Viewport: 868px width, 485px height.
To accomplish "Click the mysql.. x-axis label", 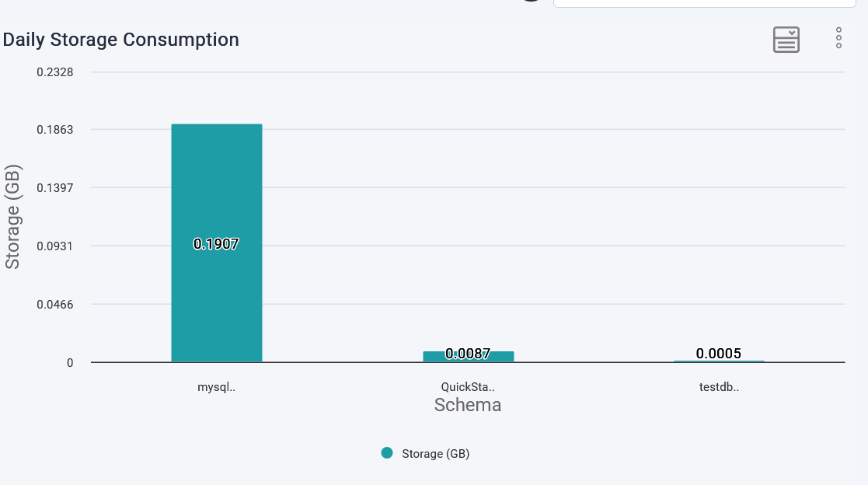I will pyautogui.click(x=216, y=387).
